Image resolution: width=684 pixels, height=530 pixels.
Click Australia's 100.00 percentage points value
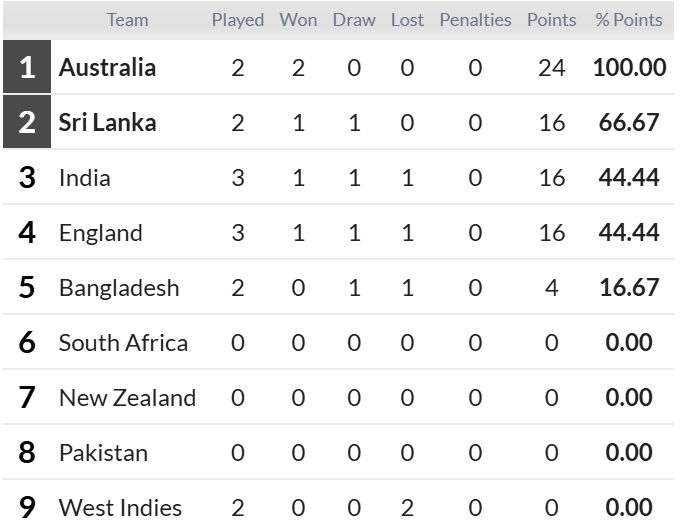629,68
